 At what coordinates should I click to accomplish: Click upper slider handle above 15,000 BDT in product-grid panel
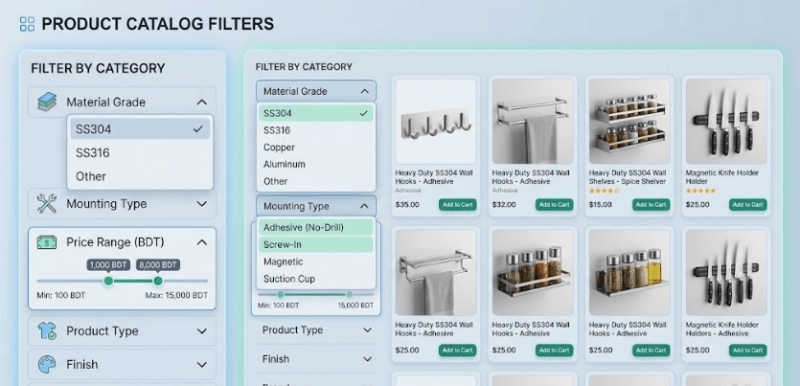pyautogui.click(x=349, y=294)
